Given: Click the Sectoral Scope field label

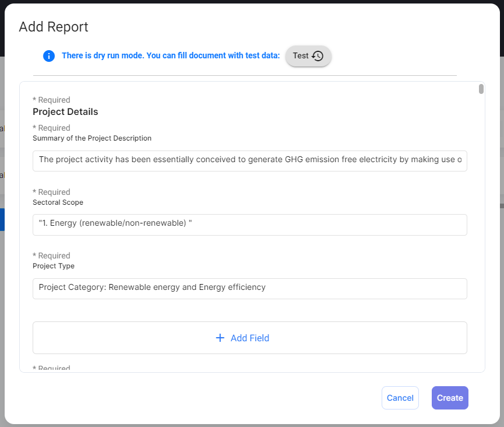Looking at the screenshot, I should point(58,202).
